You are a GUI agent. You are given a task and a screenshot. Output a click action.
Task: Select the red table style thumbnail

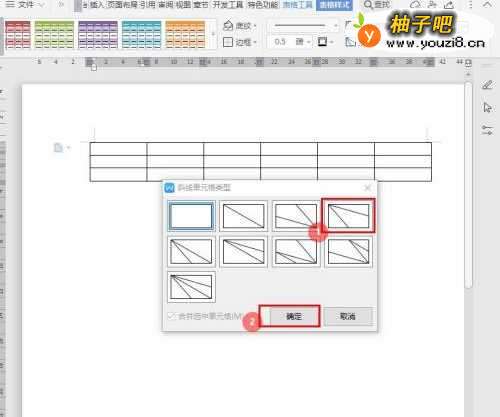18,35
